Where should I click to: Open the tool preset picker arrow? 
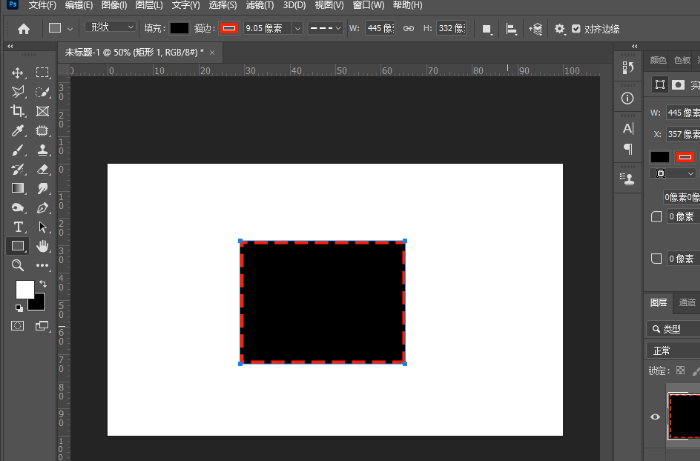(x=70, y=29)
